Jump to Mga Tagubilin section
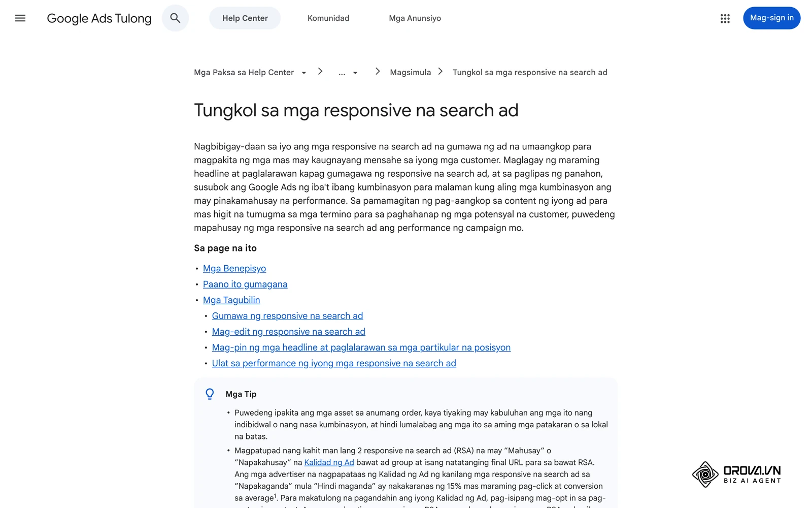Image resolution: width=812 pixels, height=508 pixels. pos(231,300)
